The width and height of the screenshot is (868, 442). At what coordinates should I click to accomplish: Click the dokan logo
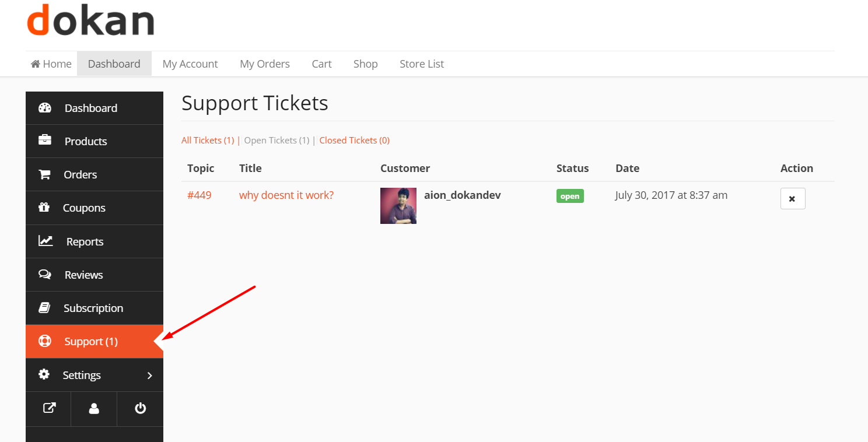90,20
